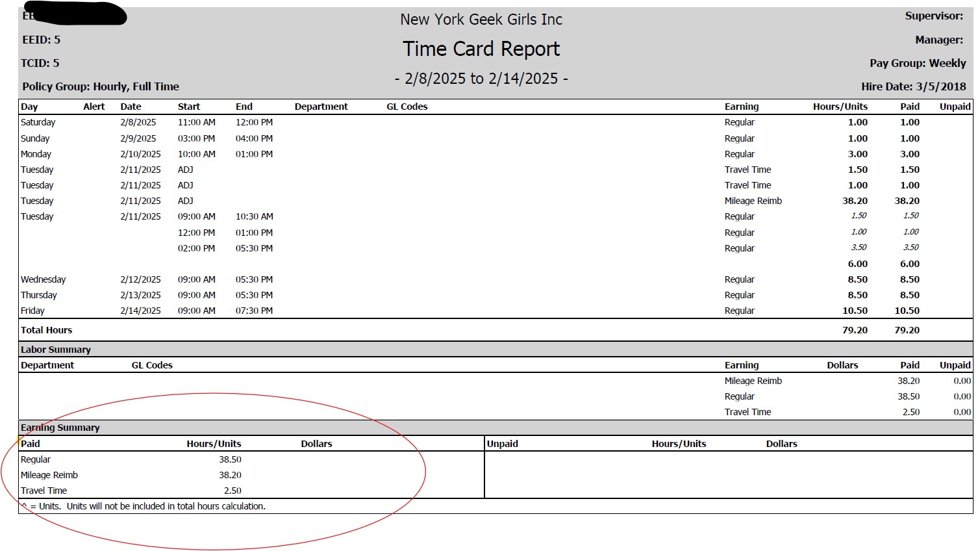Click the Department header in the time entries table
The width and height of the screenshot is (980, 551).
[321, 107]
